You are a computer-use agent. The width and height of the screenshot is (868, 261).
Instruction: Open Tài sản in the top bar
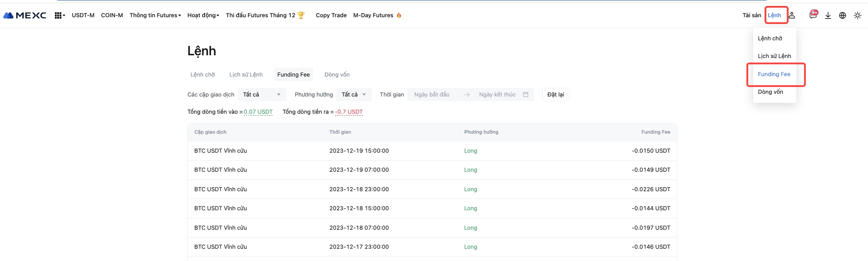pos(751,15)
